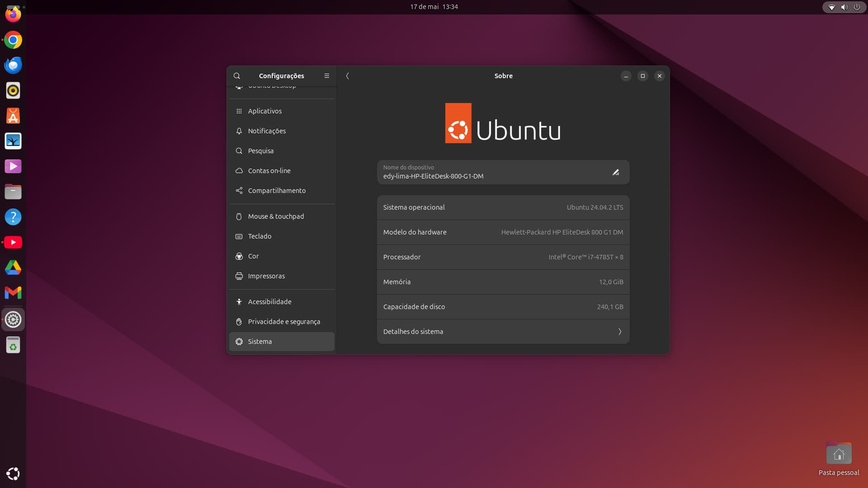
Task: Select Mouse & touchpad settings
Action: [x=282, y=216]
